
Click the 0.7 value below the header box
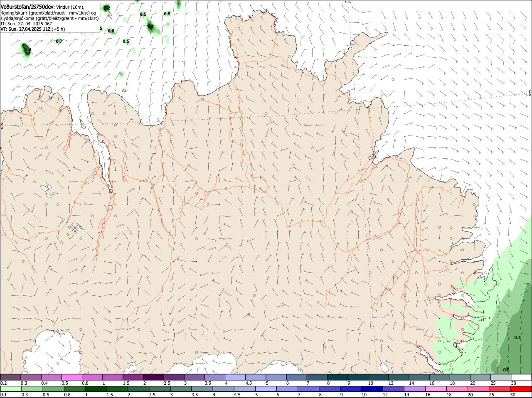click(59, 41)
